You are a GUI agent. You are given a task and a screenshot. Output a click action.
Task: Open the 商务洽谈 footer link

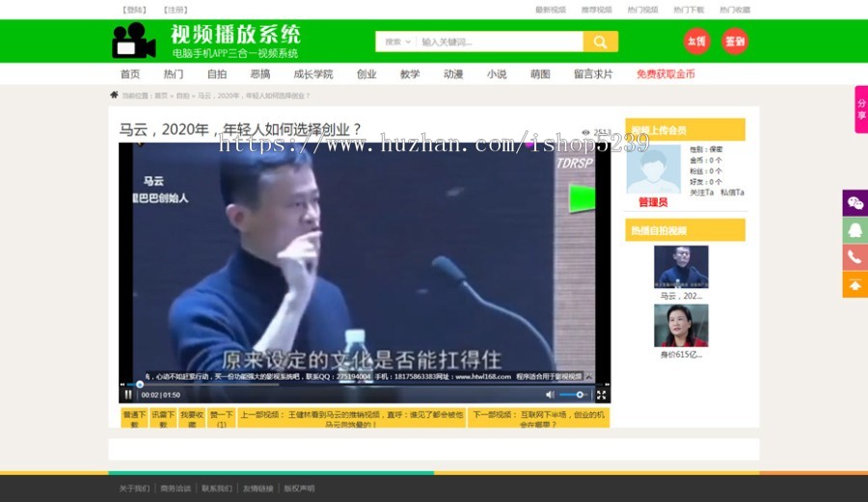click(x=176, y=489)
